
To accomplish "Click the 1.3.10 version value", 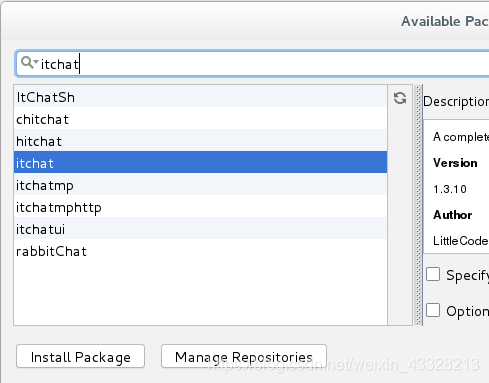I will tap(450, 189).
